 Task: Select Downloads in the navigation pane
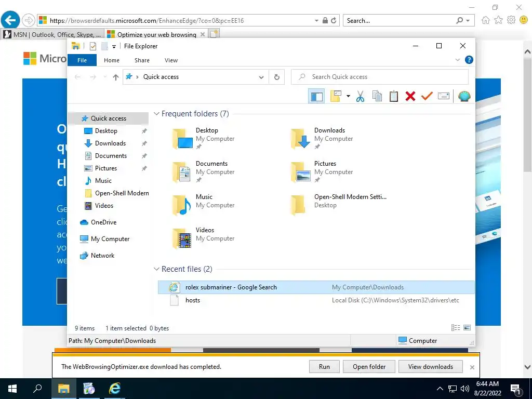[110, 143]
